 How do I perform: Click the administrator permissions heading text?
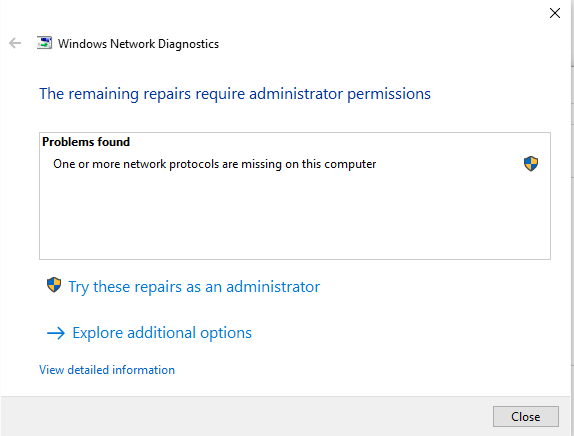click(235, 94)
